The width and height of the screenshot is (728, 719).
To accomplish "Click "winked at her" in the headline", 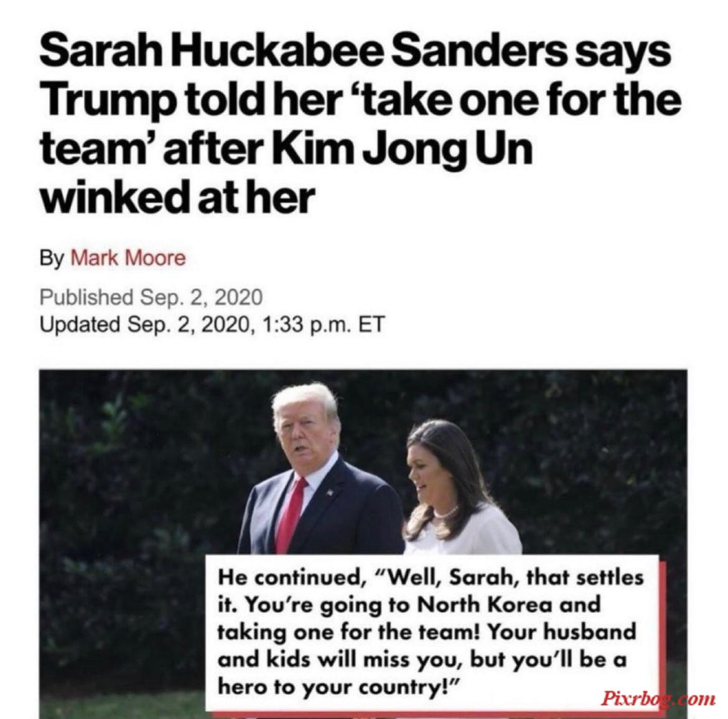I will tap(177, 197).
